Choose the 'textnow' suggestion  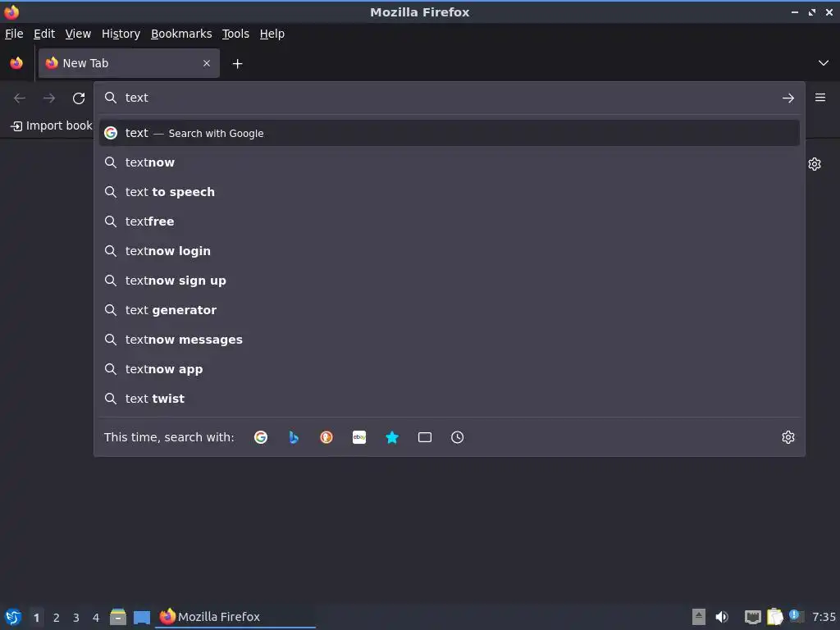point(450,162)
